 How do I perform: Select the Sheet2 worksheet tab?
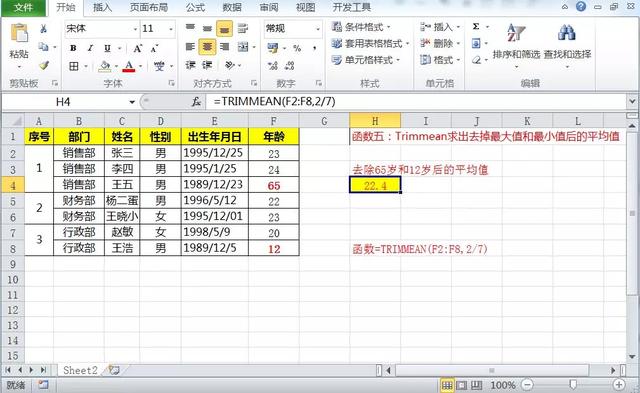pyautogui.click(x=80, y=371)
